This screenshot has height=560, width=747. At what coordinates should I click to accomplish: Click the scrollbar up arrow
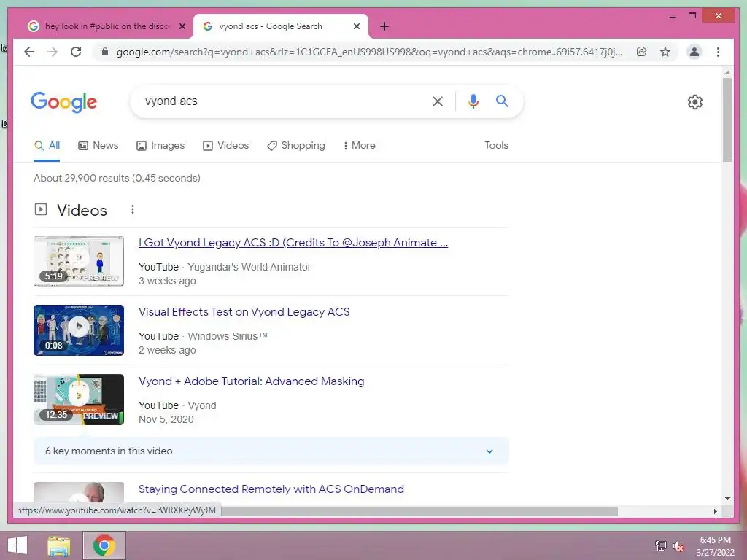pyautogui.click(x=727, y=72)
